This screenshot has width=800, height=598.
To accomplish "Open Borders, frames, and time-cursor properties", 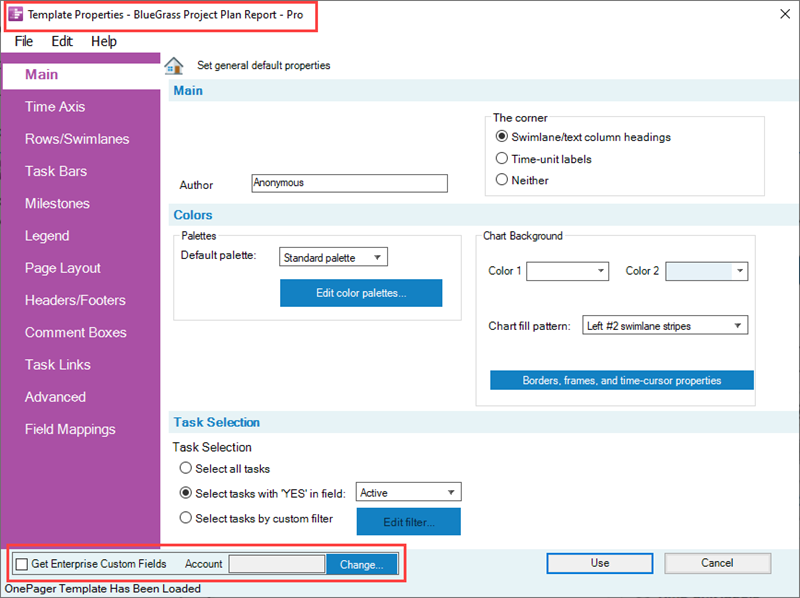I will pos(621,381).
